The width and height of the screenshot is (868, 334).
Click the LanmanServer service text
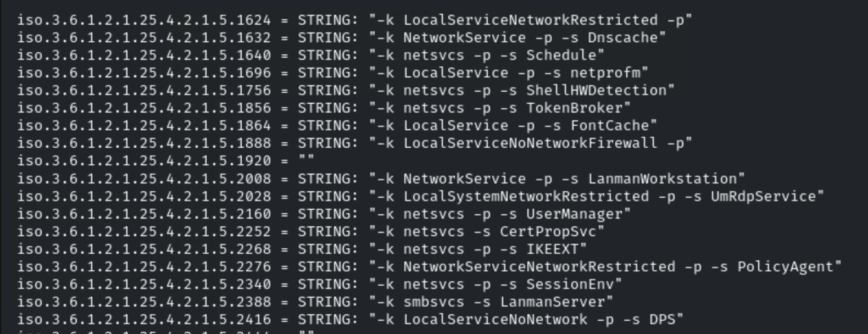[x=552, y=302]
